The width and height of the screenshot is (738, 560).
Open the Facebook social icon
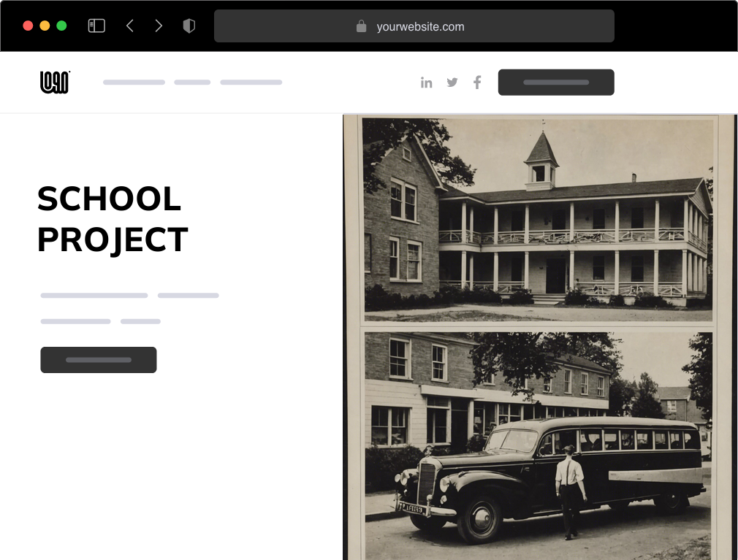click(x=477, y=82)
